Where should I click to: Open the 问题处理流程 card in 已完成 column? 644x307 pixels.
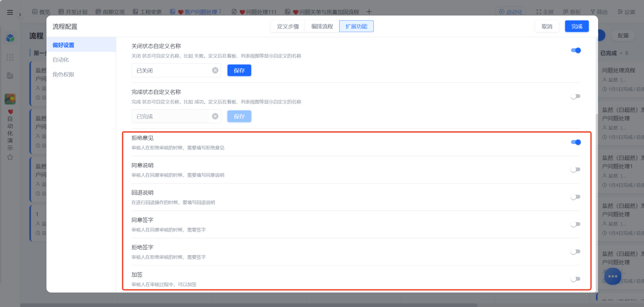(x=620, y=79)
